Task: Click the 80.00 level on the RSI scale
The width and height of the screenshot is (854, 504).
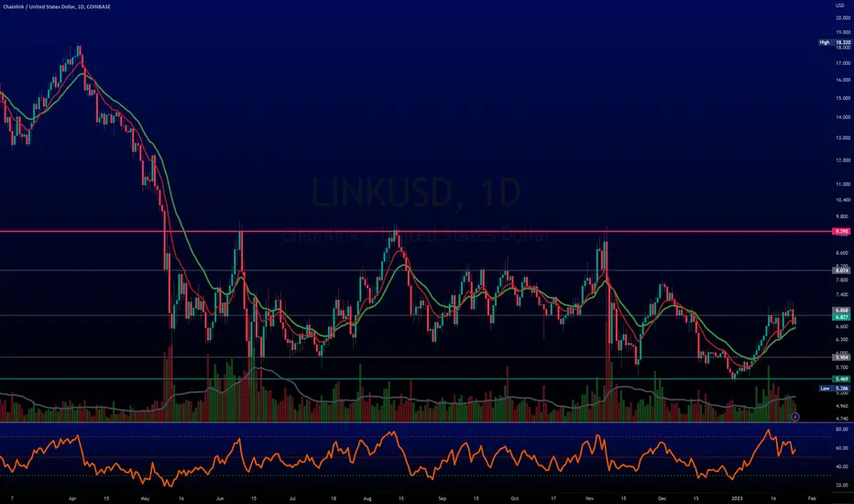Action: (x=841, y=430)
